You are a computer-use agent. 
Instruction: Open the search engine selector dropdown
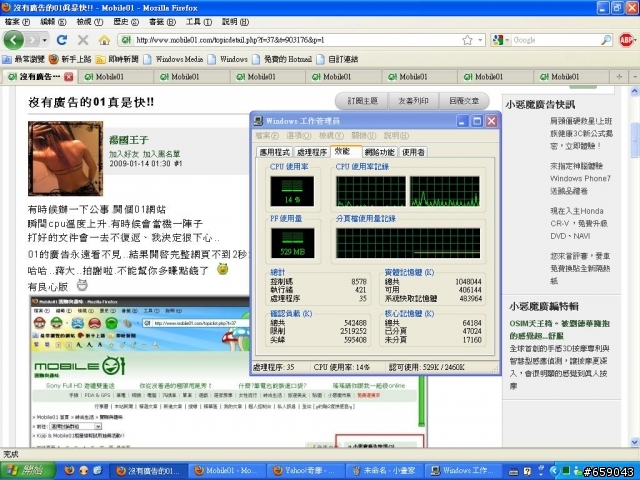501,40
